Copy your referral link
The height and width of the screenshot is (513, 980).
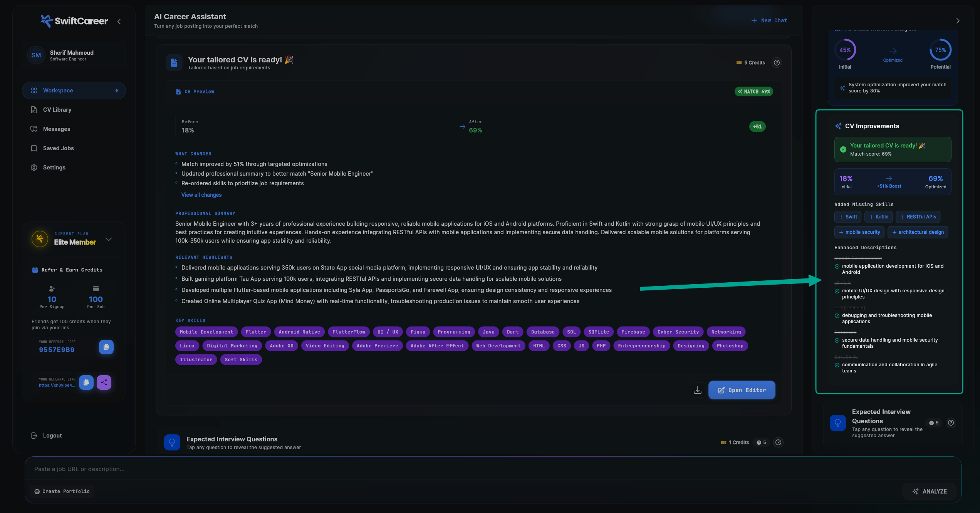pyautogui.click(x=86, y=382)
